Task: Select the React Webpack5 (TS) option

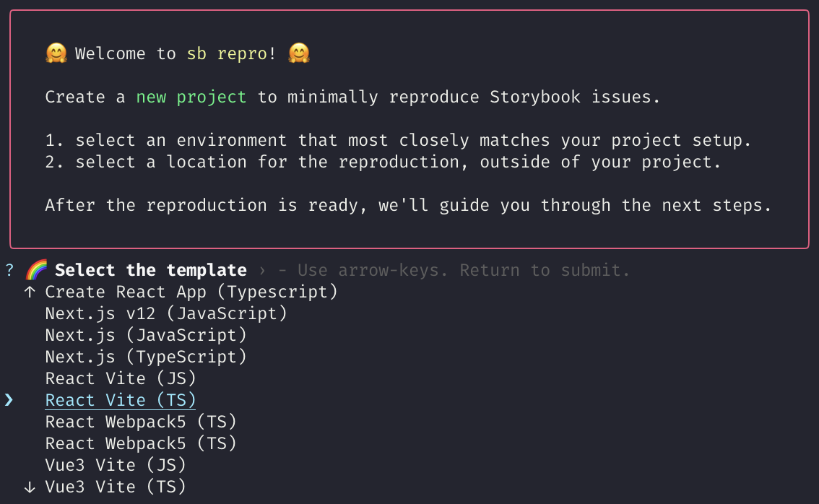Action: (142, 422)
